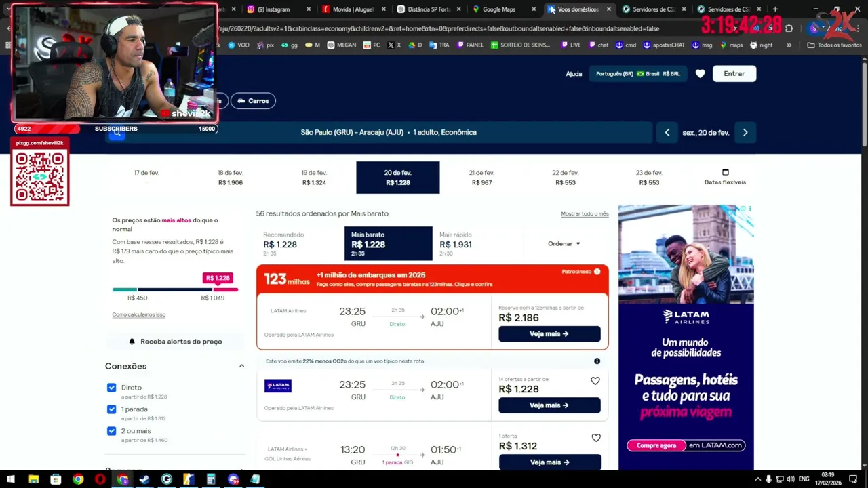
Task: Click the microphone icon in system tray
Action: [769, 479]
